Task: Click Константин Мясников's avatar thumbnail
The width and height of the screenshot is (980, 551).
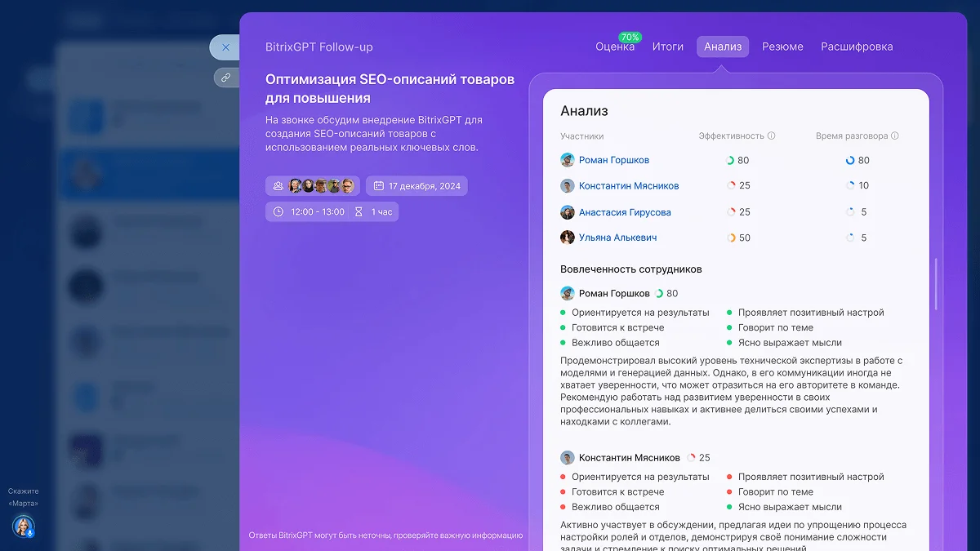Action: 567,185
